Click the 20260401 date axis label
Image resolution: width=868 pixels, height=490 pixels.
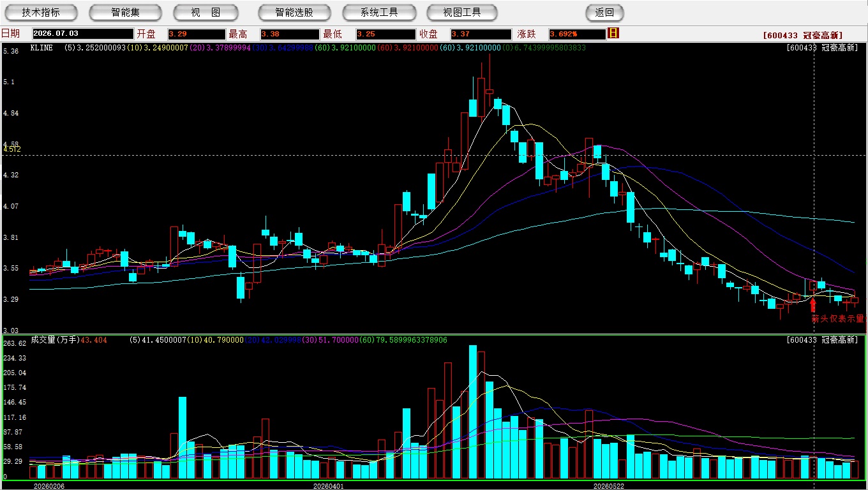[x=328, y=486]
